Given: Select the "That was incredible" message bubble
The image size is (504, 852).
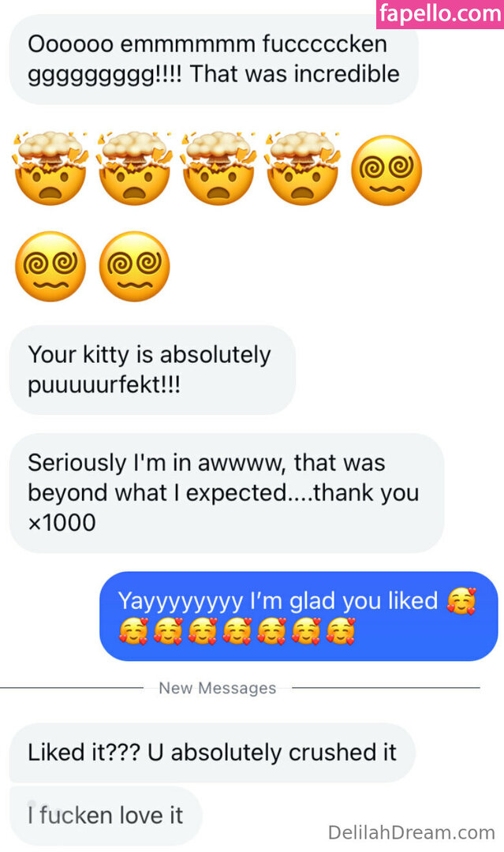Looking at the screenshot, I should tap(213, 59).
